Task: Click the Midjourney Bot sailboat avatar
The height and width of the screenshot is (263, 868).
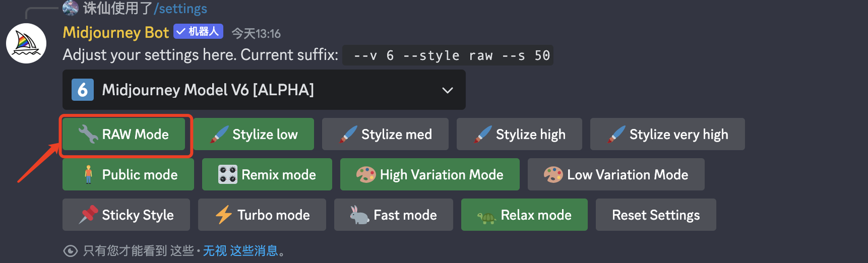Action: (x=26, y=43)
